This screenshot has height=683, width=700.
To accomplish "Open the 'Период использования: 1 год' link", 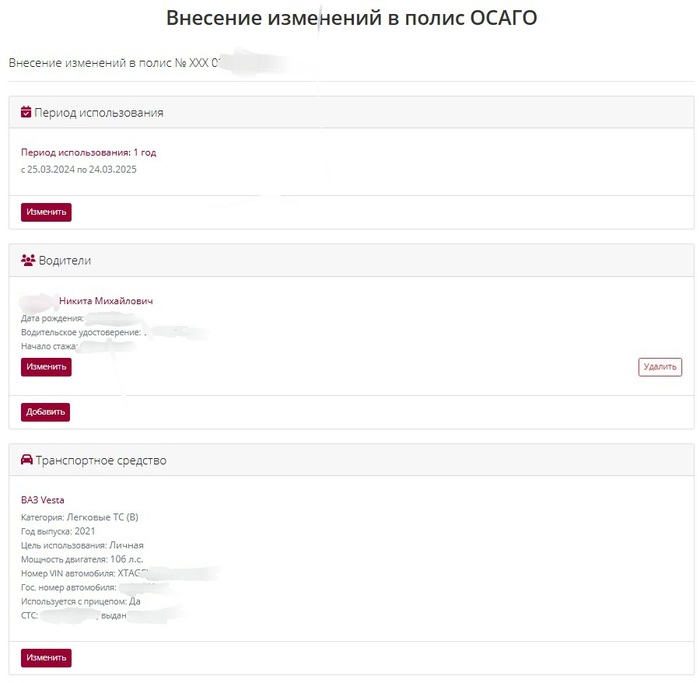I will [x=88, y=153].
